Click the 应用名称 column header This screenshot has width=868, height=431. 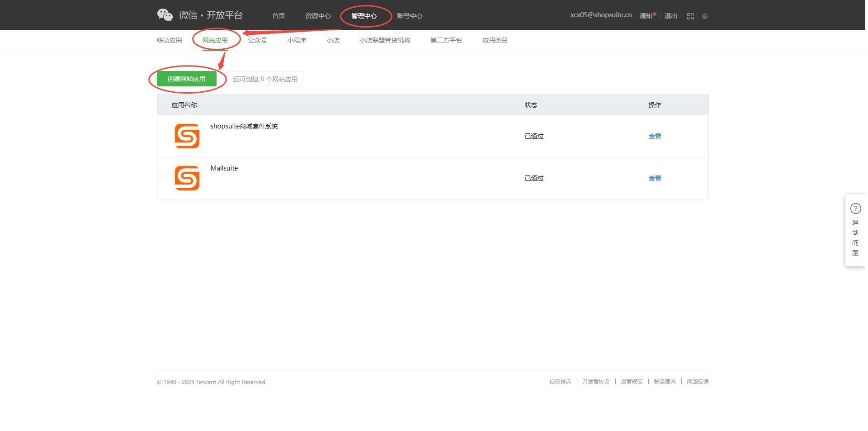(x=184, y=105)
